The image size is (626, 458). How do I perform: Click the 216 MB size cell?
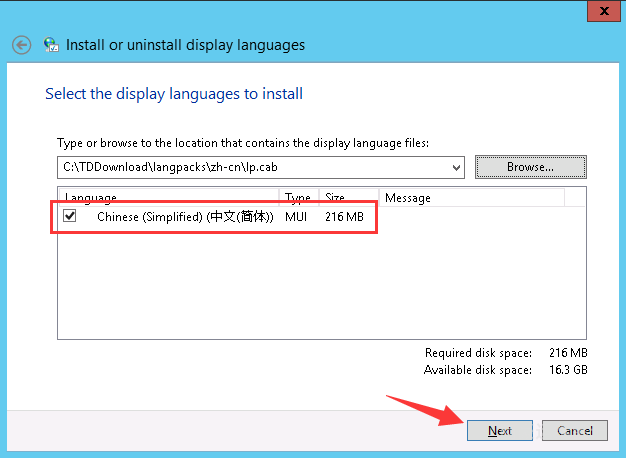pos(345,216)
